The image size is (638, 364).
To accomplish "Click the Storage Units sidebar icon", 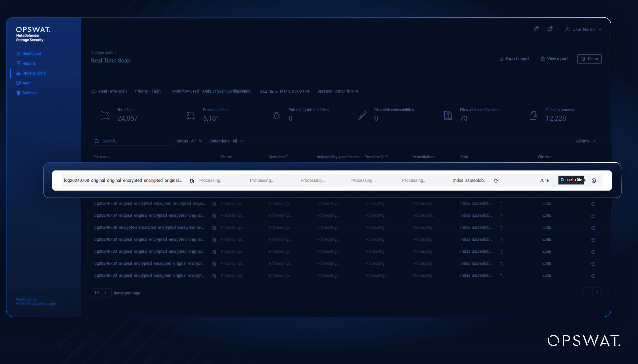I will click(18, 73).
